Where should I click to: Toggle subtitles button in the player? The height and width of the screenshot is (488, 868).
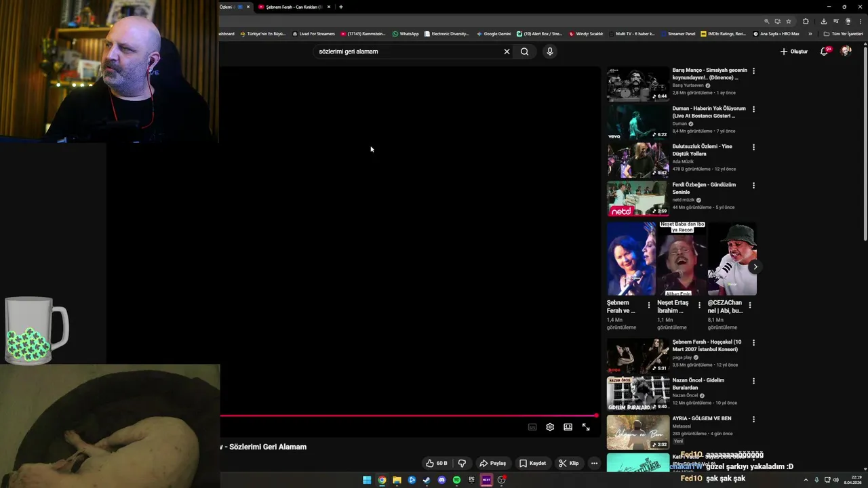coord(532,427)
